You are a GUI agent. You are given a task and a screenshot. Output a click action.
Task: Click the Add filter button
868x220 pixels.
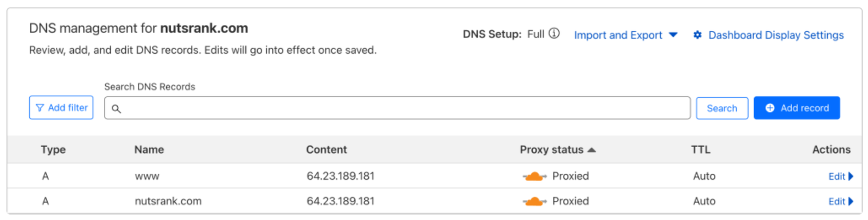[x=61, y=108]
